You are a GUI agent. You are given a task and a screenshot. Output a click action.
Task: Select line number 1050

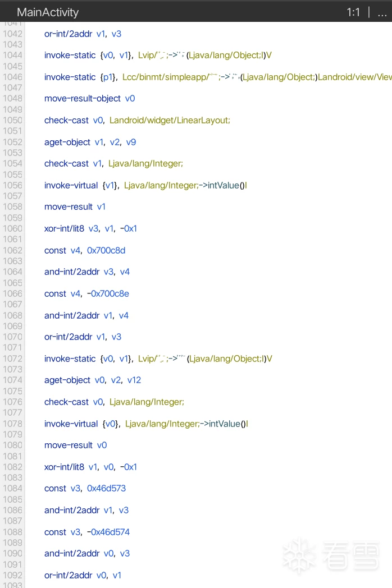point(12,120)
